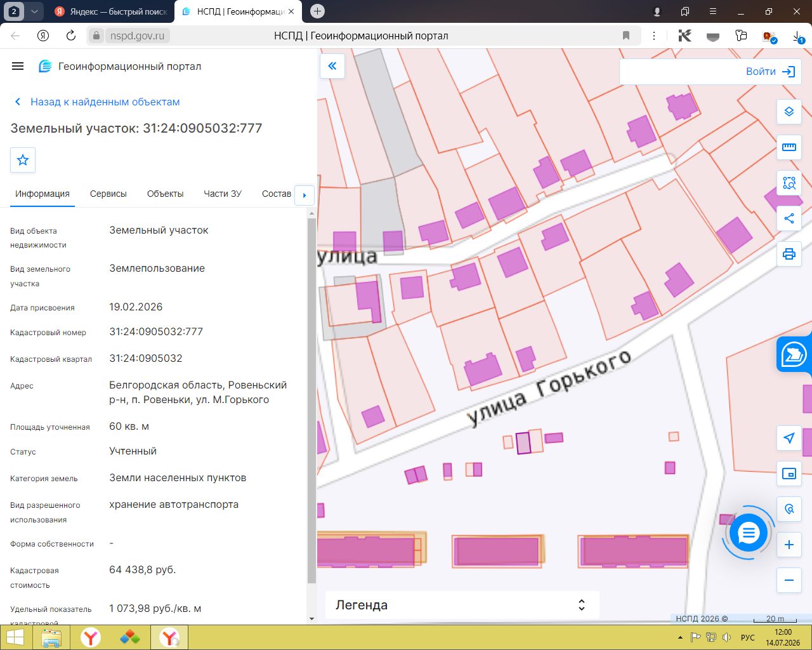This screenshot has height=650, width=812.
Task: Click хранение автотранспорта usage value
Action: click(174, 504)
